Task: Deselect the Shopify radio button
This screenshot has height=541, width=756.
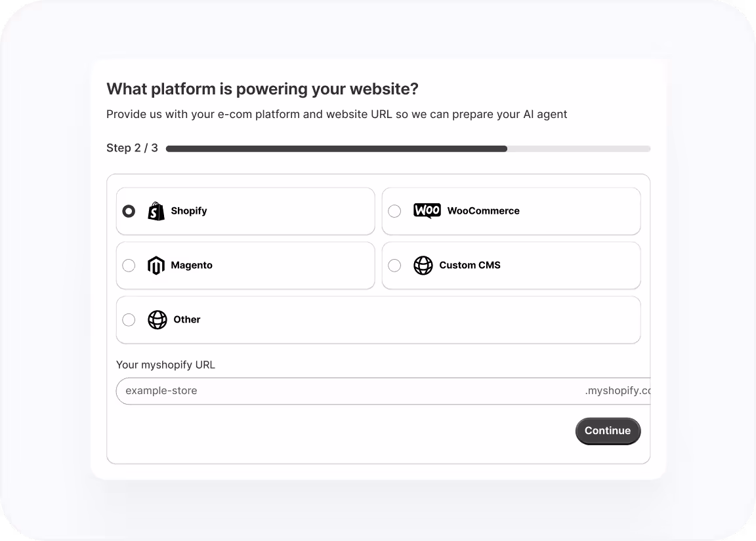Action: [x=129, y=210]
